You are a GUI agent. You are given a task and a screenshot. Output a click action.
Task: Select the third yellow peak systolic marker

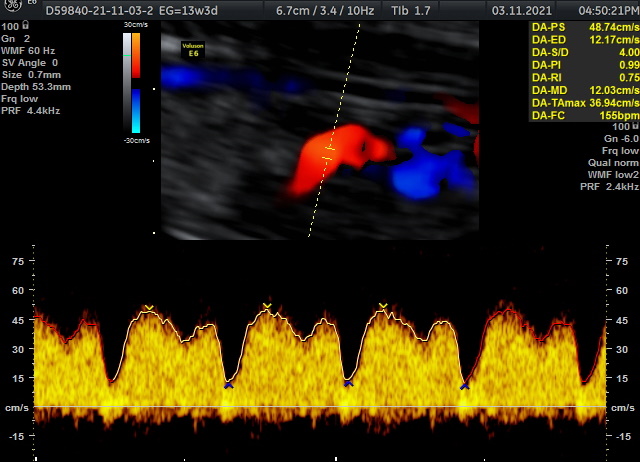(383, 306)
